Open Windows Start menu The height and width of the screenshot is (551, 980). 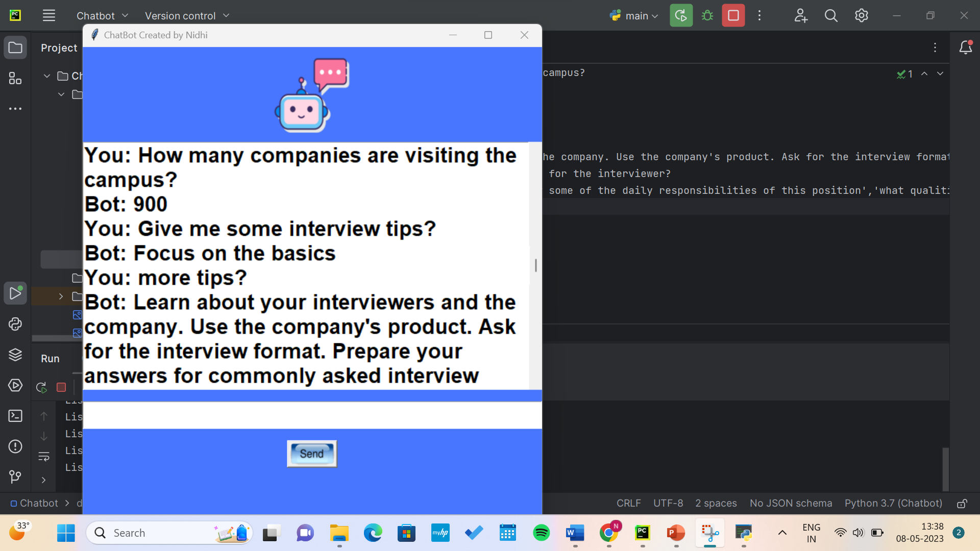click(66, 533)
